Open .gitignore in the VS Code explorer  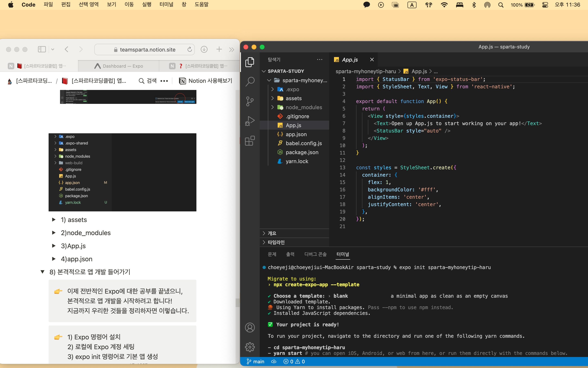coord(294,116)
